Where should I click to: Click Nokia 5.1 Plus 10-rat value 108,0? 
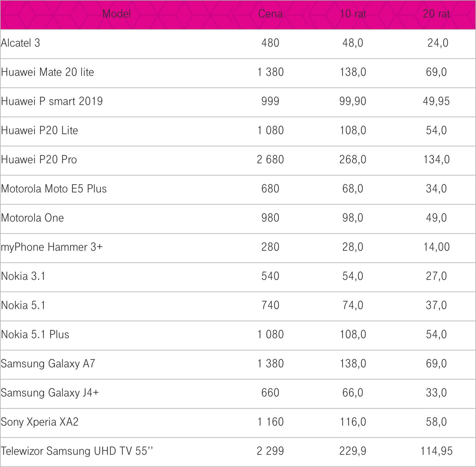[353, 334]
